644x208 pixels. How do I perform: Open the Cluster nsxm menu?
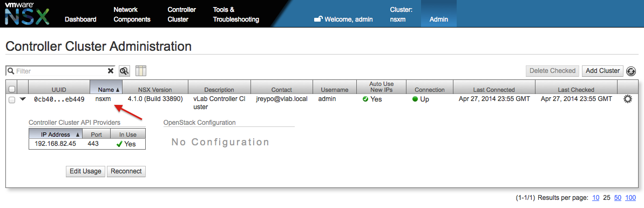(x=401, y=15)
